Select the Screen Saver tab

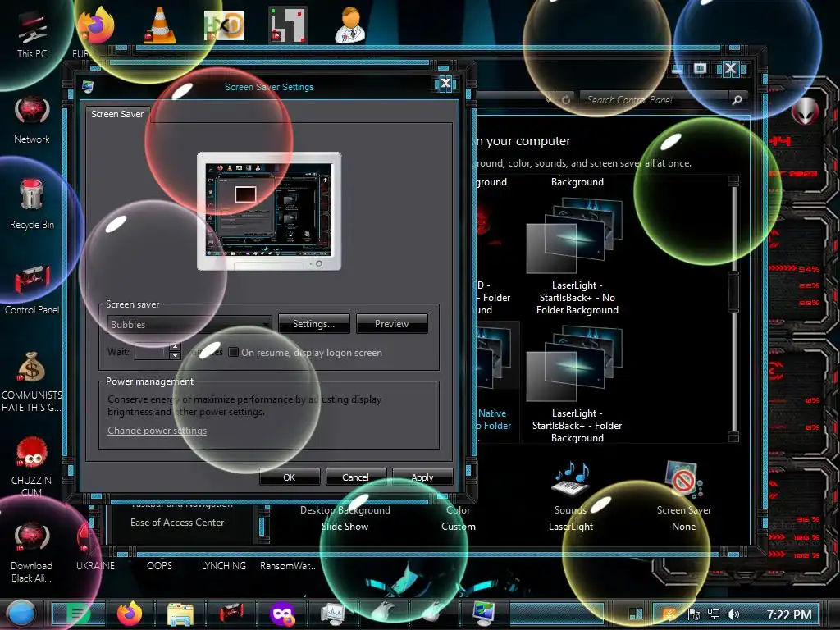click(117, 114)
